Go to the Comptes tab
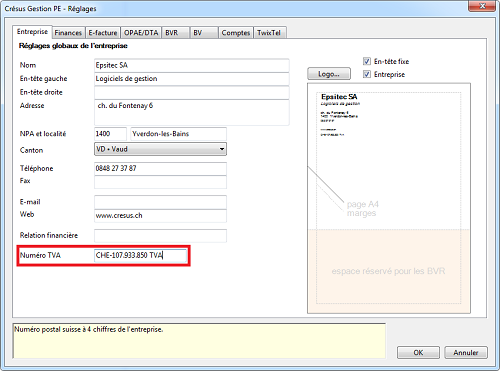500x371 pixels. tap(236, 33)
